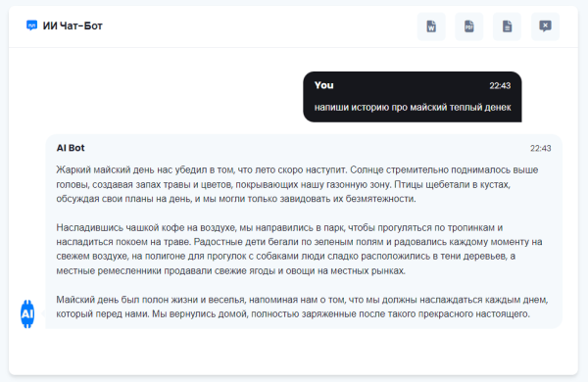The image size is (588, 382).
Task: Click the ИИ Чат-Бот title
Action: point(73,25)
